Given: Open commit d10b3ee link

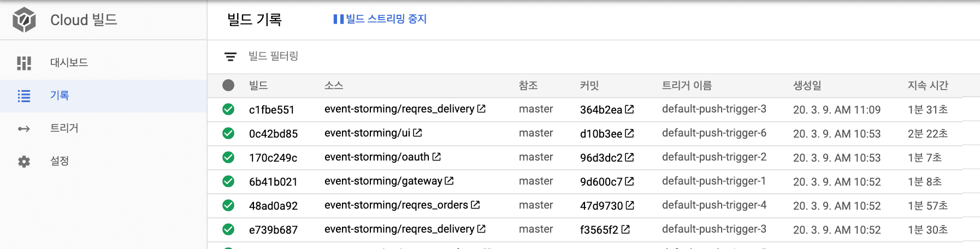Looking at the screenshot, I should (601, 134).
